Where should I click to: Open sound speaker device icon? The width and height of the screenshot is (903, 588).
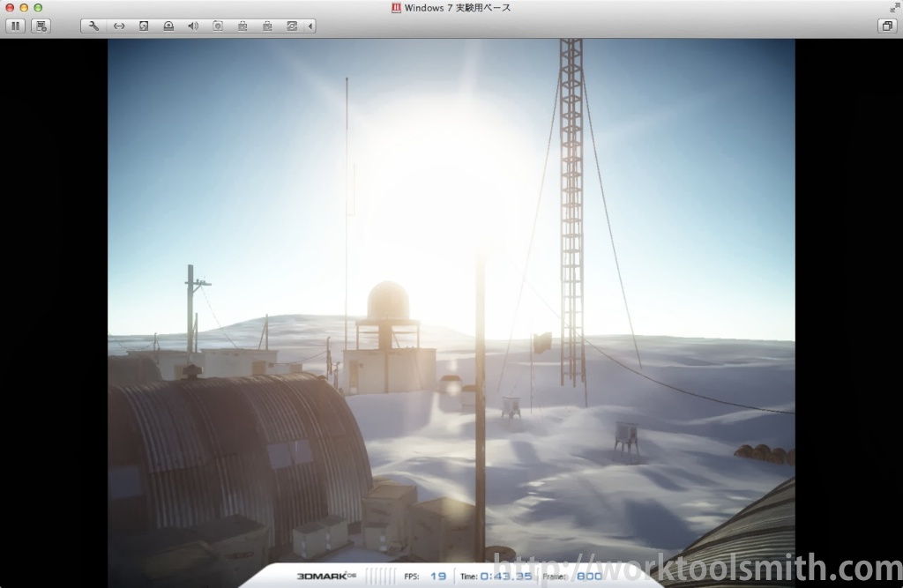pos(193,26)
